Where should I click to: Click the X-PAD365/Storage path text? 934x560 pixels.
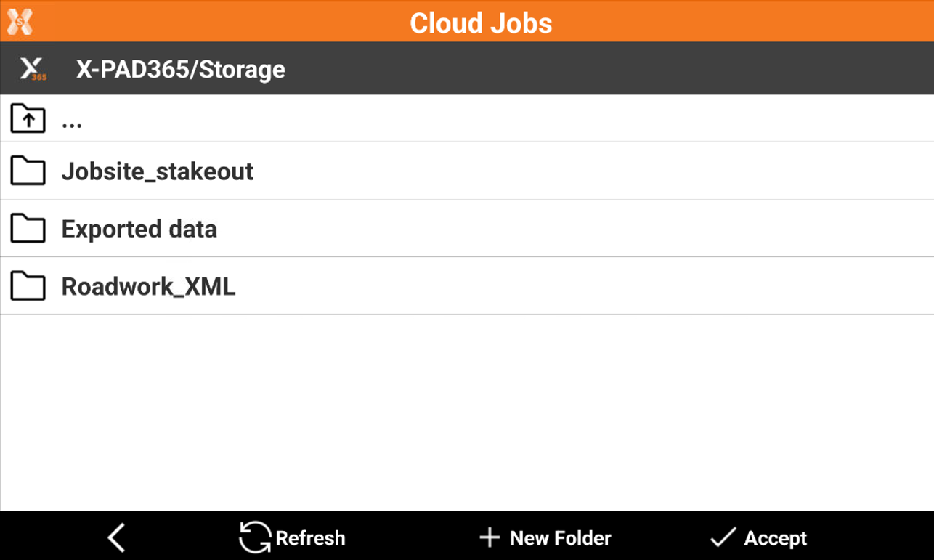click(x=181, y=70)
